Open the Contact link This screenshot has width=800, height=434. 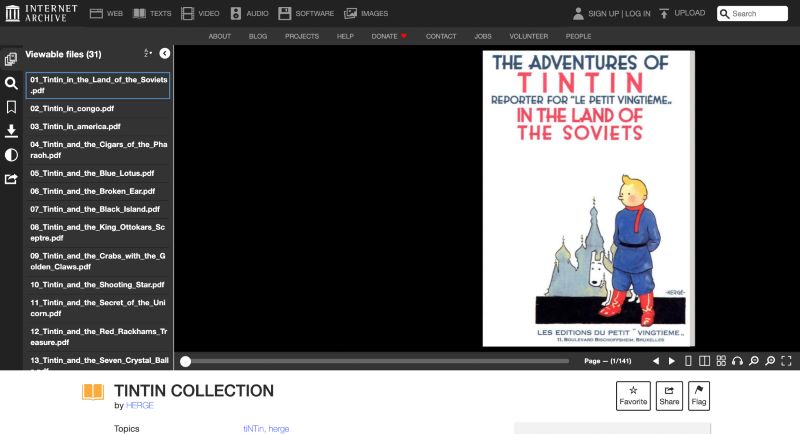[441, 36]
